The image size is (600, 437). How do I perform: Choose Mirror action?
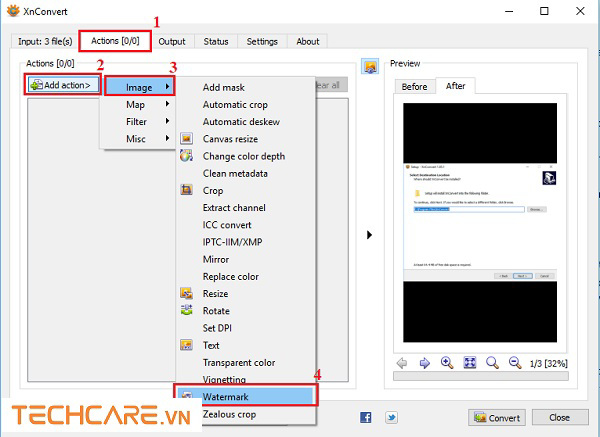[246, 259]
